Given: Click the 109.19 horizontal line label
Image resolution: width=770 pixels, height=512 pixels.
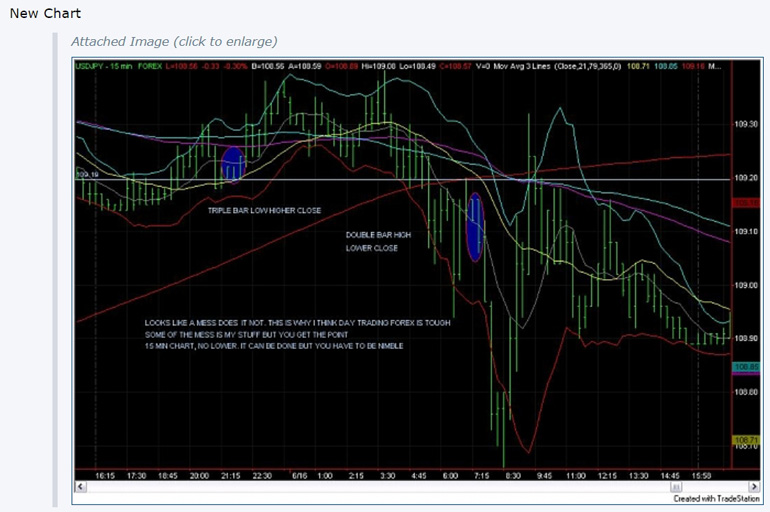Looking at the screenshot, I should [x=87, y=175].
